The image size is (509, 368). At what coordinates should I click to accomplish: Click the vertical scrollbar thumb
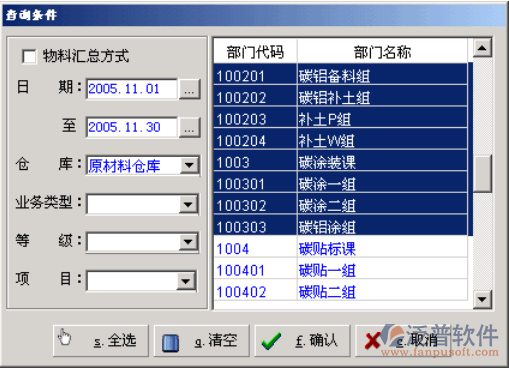point(482,173)
